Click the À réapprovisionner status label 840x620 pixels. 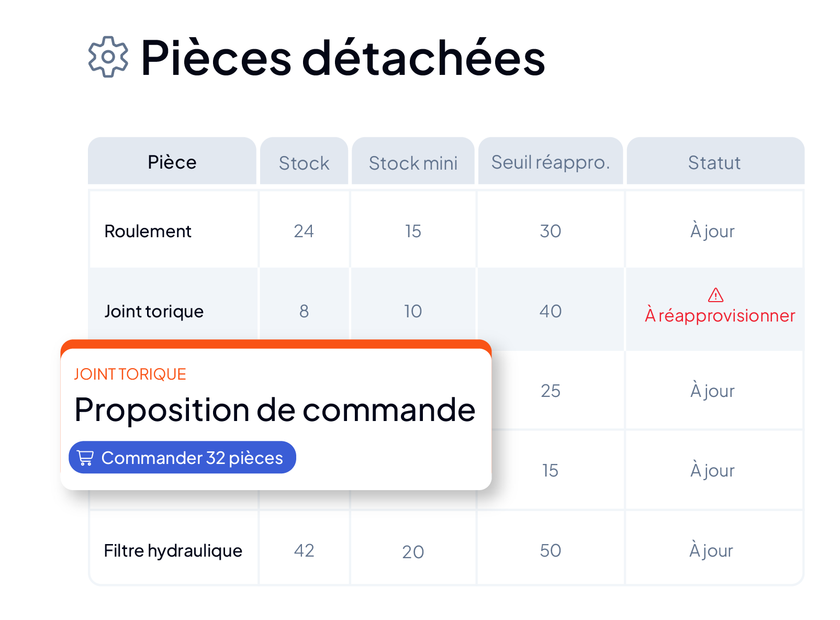coord(720,315)
